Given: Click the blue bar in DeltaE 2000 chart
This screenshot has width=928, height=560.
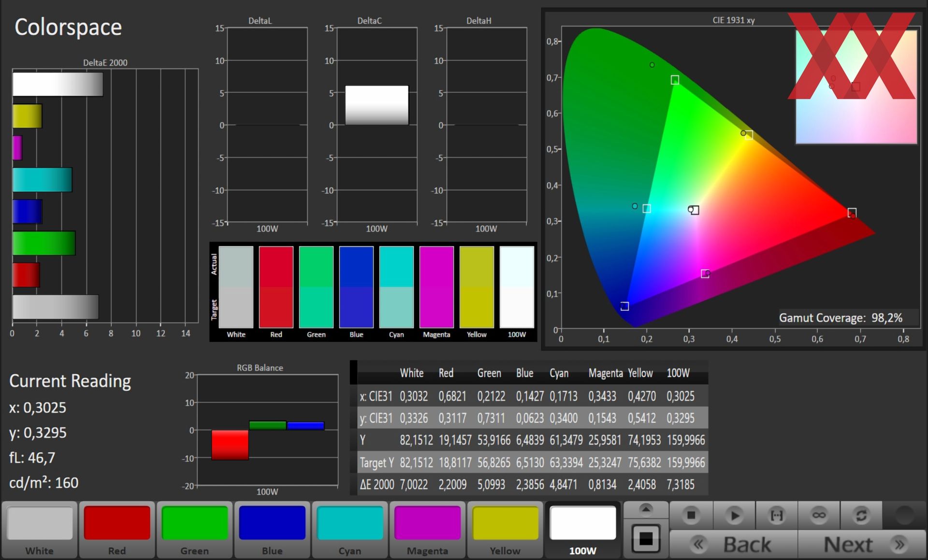Looking at the screenshot, I should [x=27, y=212].
